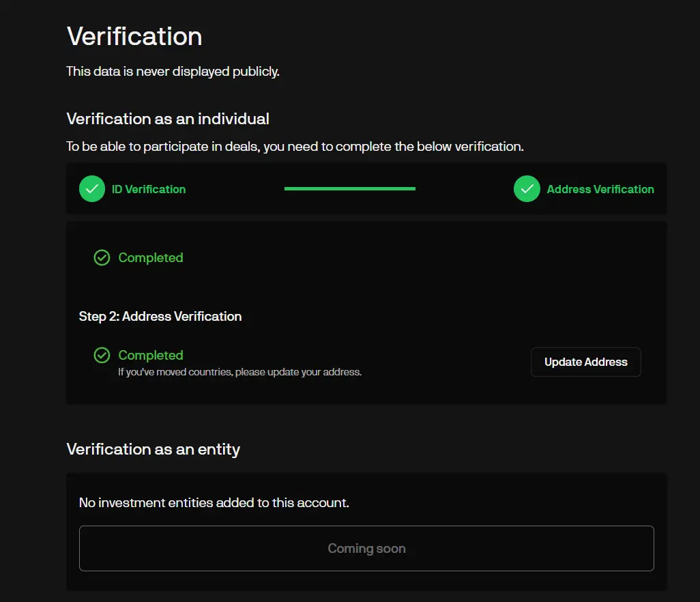The image size is (700, 602).
Task: Click the moved countries address hint
Action: coord(239,372)
